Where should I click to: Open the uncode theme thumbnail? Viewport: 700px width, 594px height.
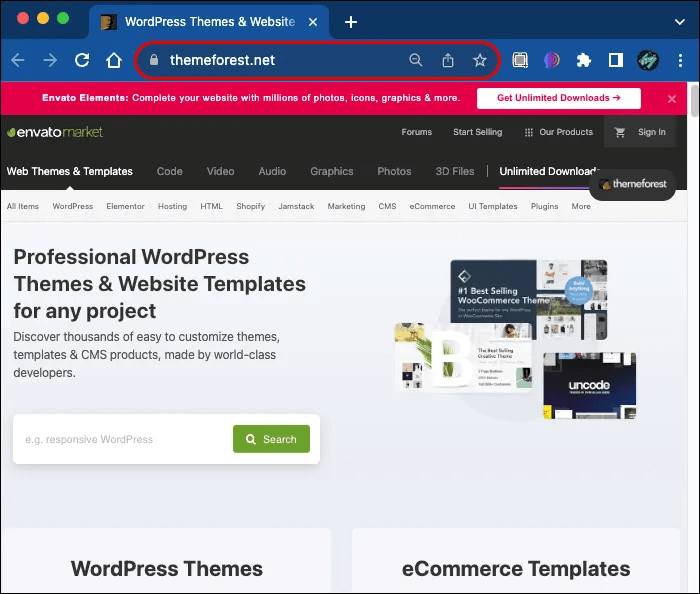589,386
